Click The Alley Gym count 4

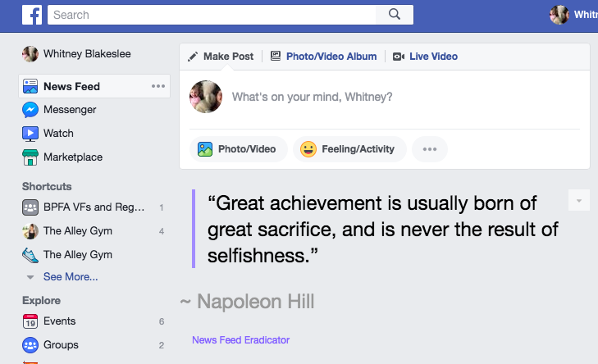click(162, 231)
